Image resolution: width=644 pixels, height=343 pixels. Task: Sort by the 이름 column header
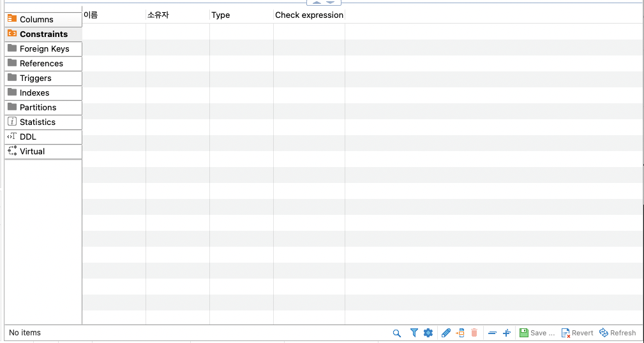(114, 15)
